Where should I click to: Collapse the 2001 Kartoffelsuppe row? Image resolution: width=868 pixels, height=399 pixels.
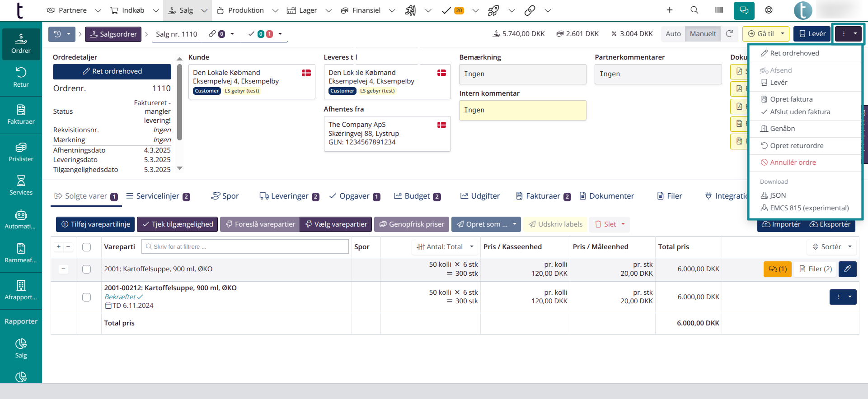[x=63, y=269]
